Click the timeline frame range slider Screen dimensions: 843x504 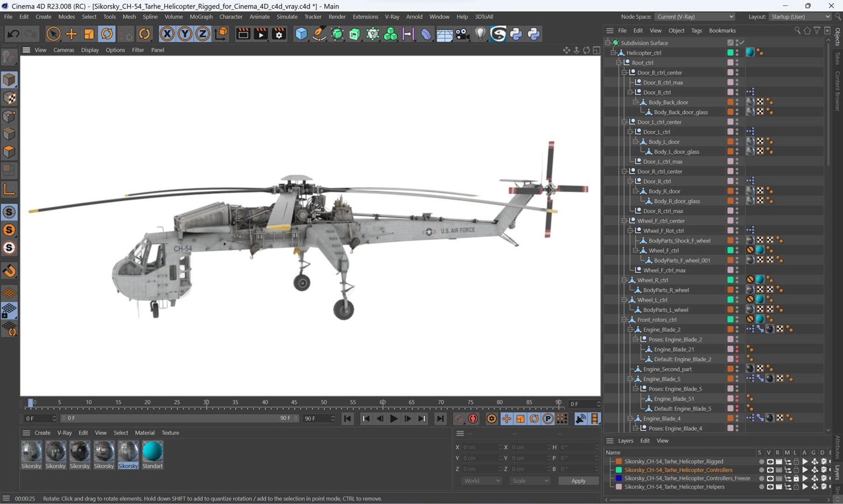coord(179,418)
